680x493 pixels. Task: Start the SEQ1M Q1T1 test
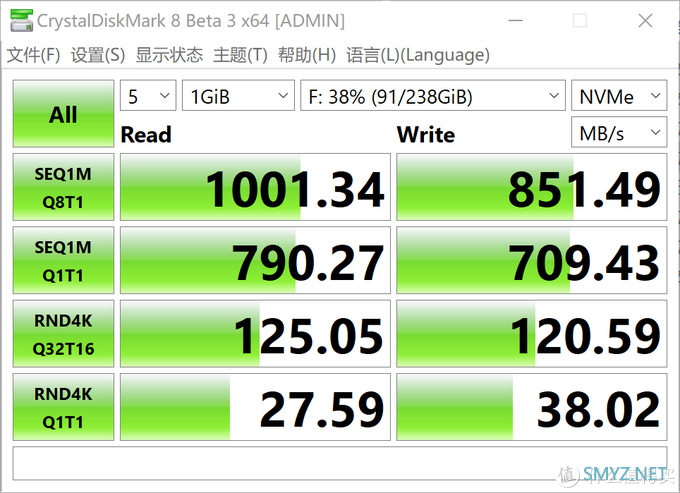(63, 260)
